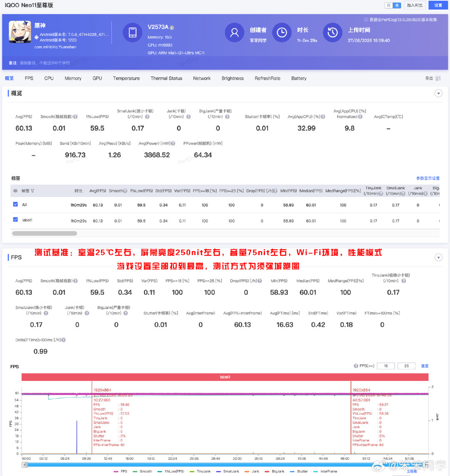This screenshot has height=476, width=450.
Task: Click the FPS threshold field showing 18
Action: pyautogui.click(x=386, y=366)
